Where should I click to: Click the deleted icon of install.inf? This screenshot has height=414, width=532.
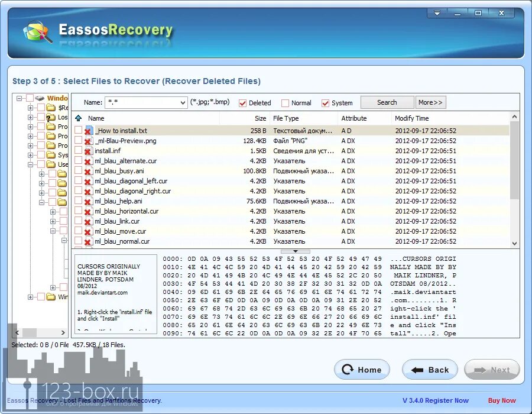click(x=88, y=151)
